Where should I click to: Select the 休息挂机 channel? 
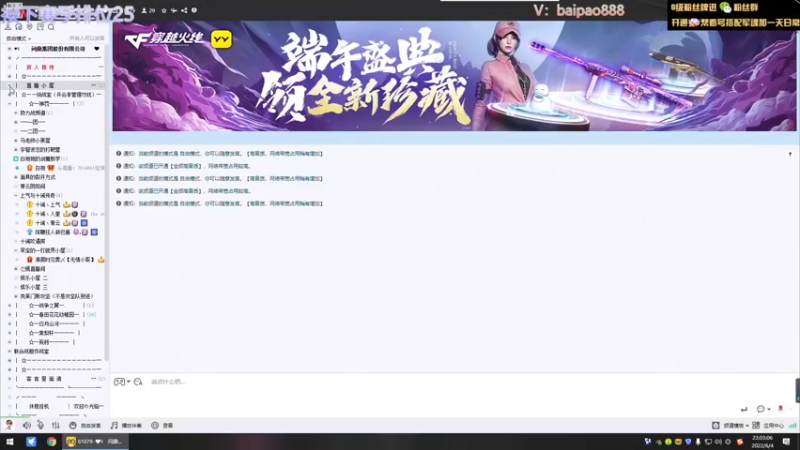pyautogui.click(x=39, y=407)
